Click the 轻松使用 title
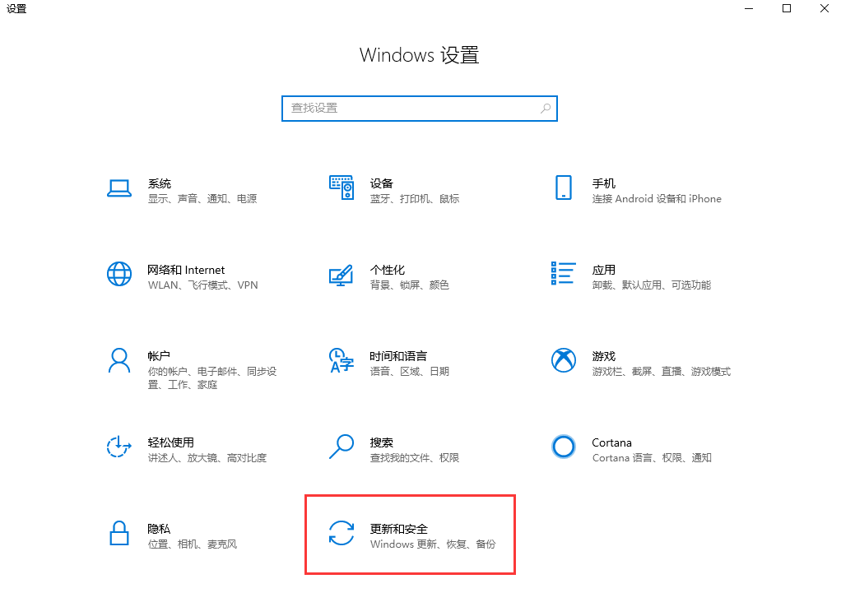Viewport: 841px width, 616px height. (x=170, y=442)
